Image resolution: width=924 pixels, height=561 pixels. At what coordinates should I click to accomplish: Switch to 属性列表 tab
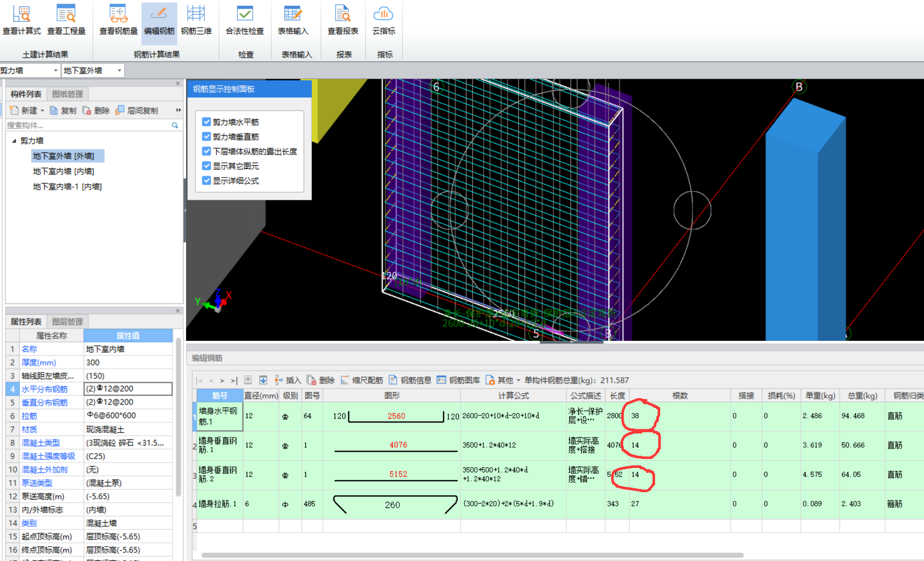26,322
